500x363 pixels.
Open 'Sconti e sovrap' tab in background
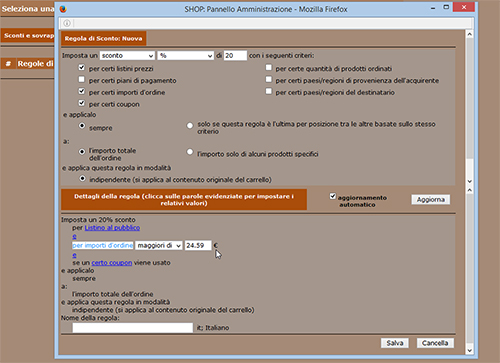point(28,35)
